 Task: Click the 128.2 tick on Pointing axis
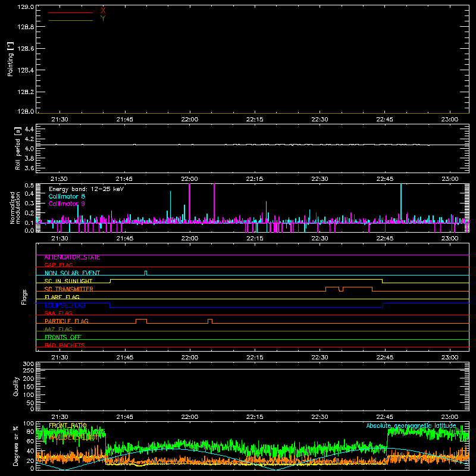coord(26,92)
